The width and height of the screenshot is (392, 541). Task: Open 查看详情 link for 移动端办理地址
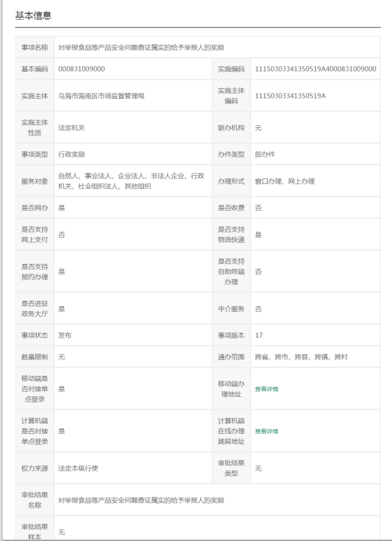(x=266, y=389)
